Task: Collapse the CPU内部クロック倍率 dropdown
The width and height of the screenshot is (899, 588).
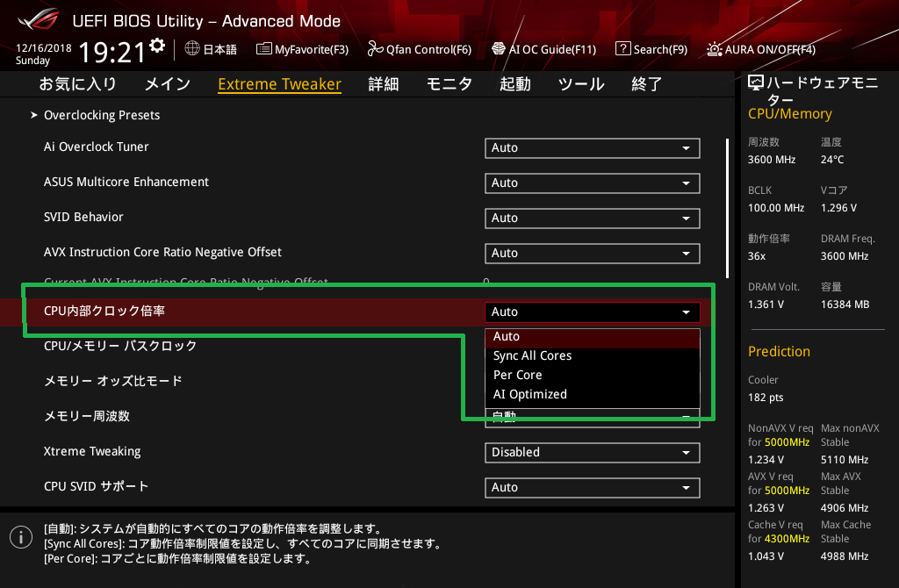Action: pos(593,312)
